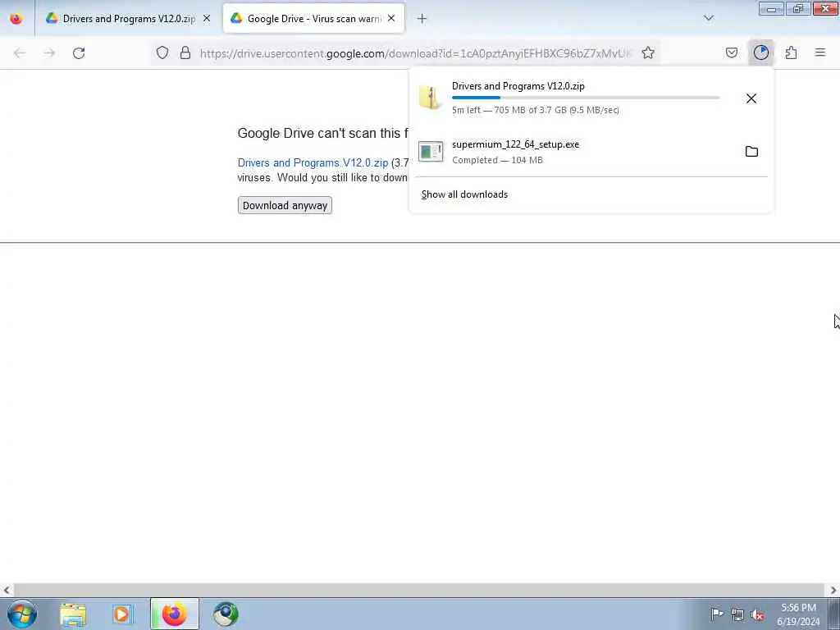Open network status tray icon

[x=737, y=614]
